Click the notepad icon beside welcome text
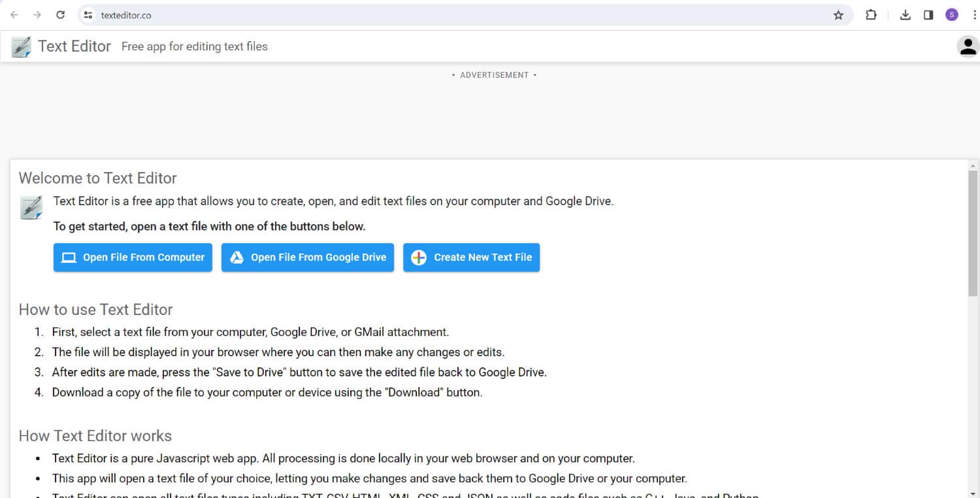Screen dimensions: 980x498 [x=31, y=207]
